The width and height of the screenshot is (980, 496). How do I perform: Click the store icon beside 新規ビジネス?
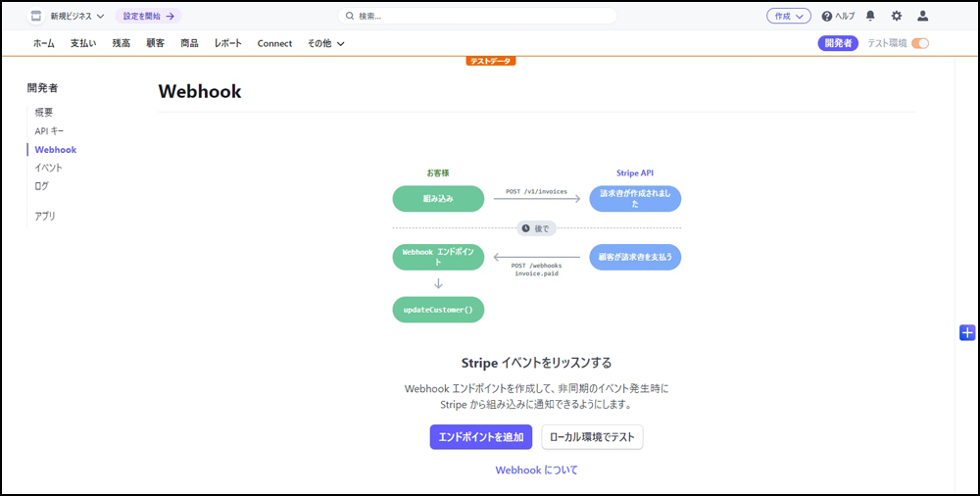click(x=36, y=16)
